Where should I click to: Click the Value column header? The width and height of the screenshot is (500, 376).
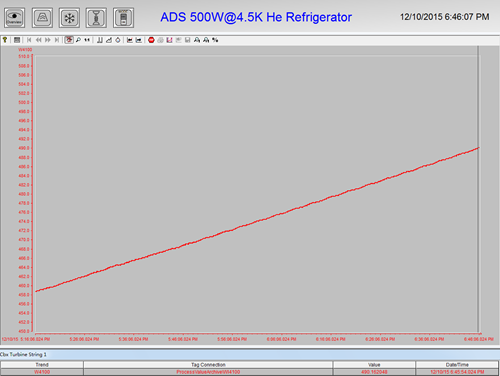pyautogui.click(x=374, y=365)
